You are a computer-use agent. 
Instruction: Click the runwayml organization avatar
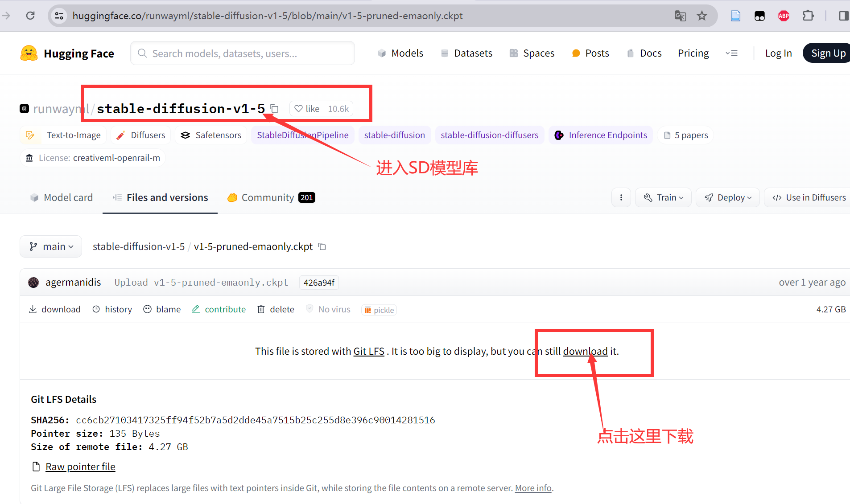click(x=25, y=109)
